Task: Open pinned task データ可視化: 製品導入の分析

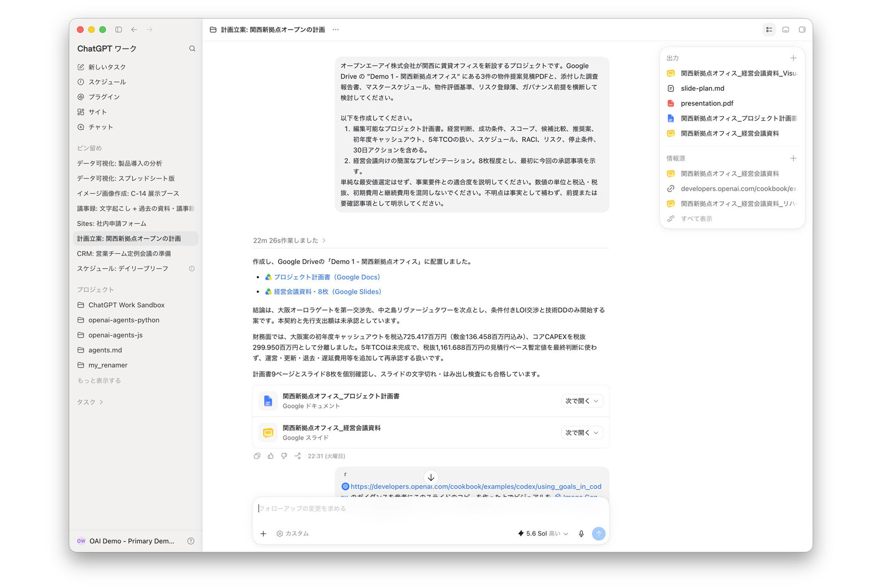Action: [136, 164]
